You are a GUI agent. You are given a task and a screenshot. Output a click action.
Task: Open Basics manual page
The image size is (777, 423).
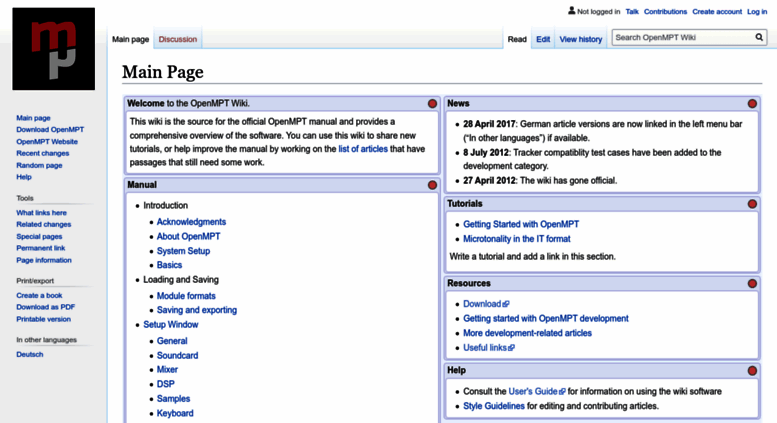[169, 265]
